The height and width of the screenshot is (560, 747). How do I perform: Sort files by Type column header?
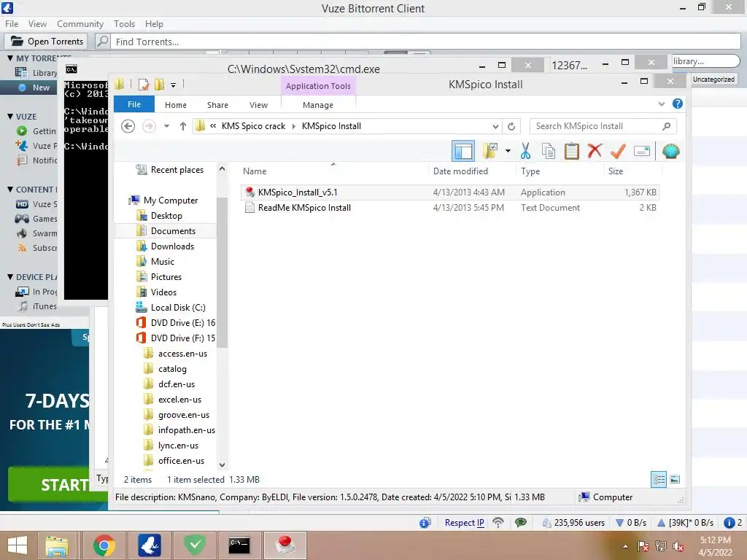560,171
